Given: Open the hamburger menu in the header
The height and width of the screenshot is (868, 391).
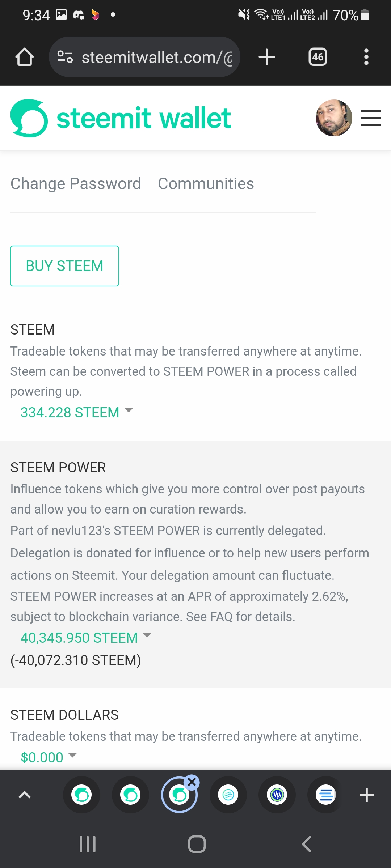Looking at the screenshot, I should (x=371, y=118).
